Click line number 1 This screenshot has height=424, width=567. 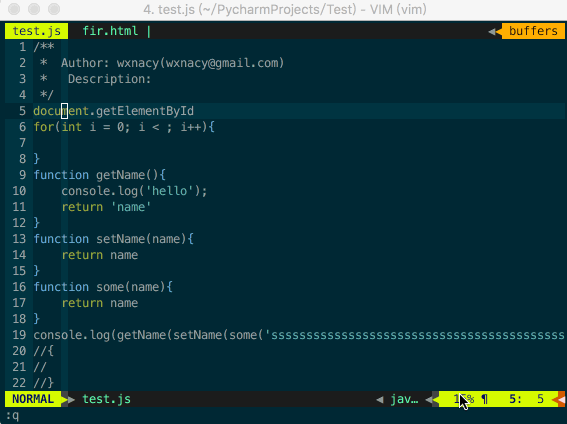(x=22, y=47)
